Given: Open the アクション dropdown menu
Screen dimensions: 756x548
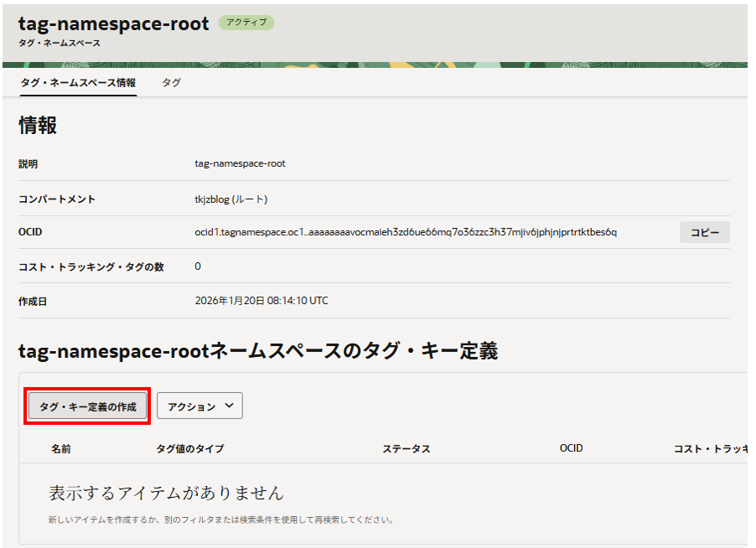Looking at the screenshot, I should tap(199, 406).
